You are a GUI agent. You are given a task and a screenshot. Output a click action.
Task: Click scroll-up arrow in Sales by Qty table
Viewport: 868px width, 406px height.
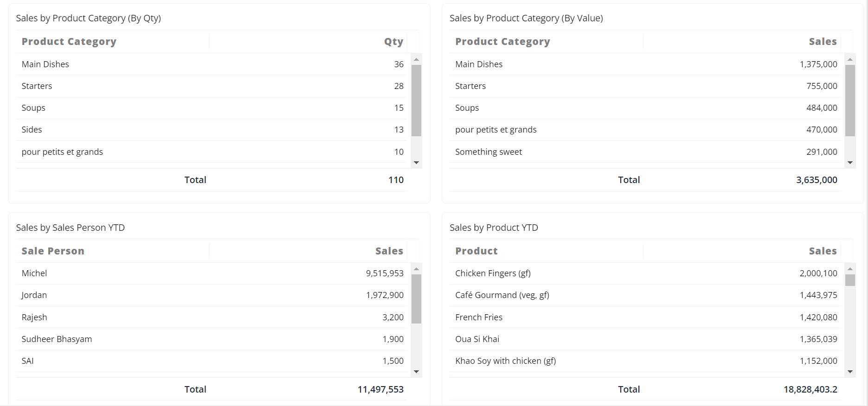click(x=416, y=59)
